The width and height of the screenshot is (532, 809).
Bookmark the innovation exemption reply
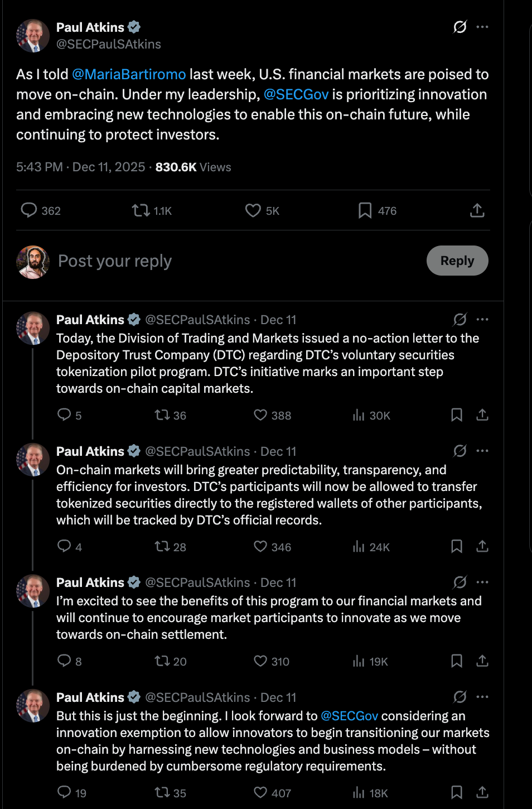click(457, 792)
